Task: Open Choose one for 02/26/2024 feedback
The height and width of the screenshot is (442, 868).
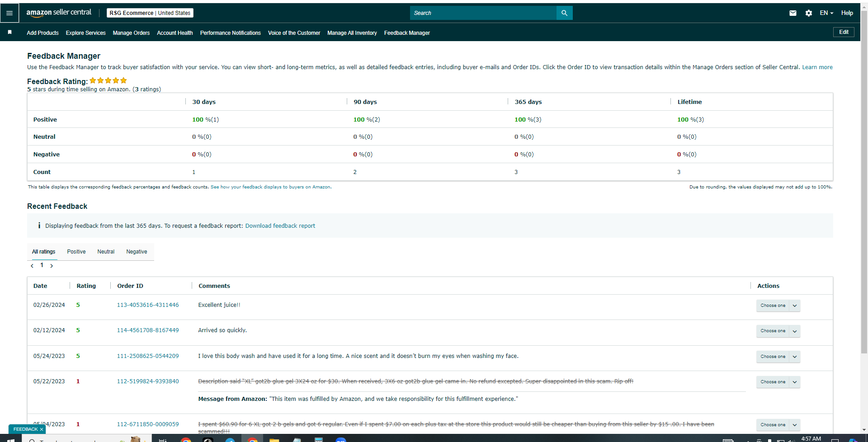Action: point(778,306)
